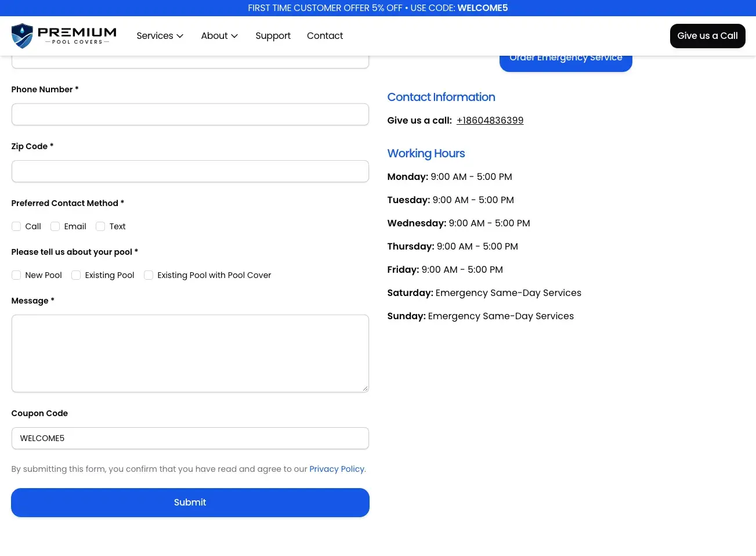Image resolution: width=756 pixels, height=556 pixels.
Task: Click the Friday hours line
Action: click(x=445, y=270)
